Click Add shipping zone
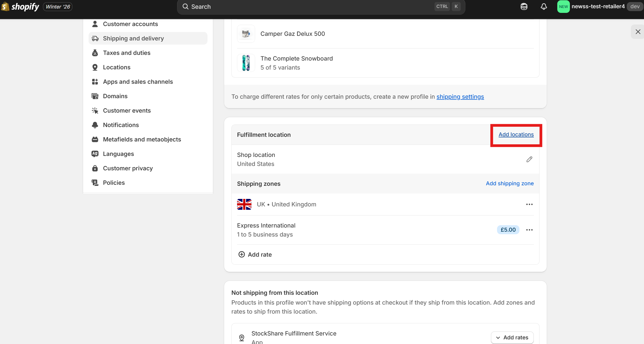Screen dimensions: 644x344 coord(510,183)
